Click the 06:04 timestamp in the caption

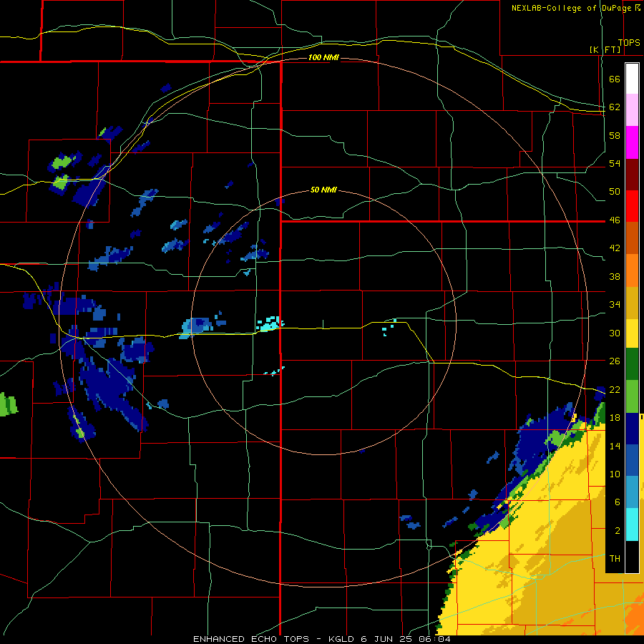[x=434, y=639]
